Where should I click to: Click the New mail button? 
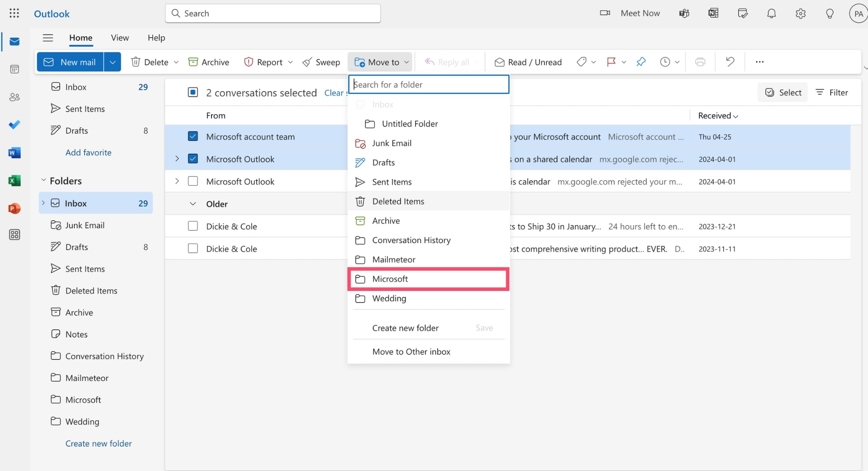pyautogui.click(x=70, y=62)
